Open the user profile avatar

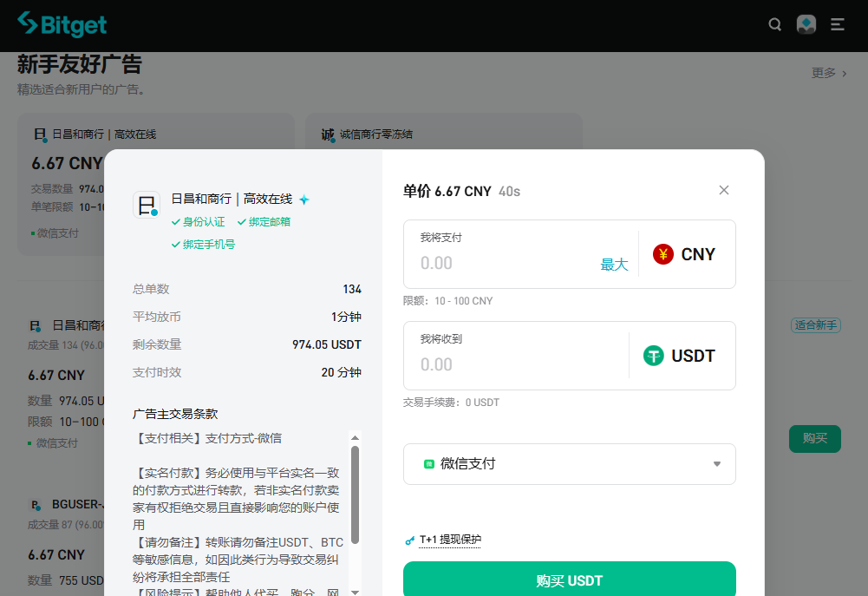(806, 24)
